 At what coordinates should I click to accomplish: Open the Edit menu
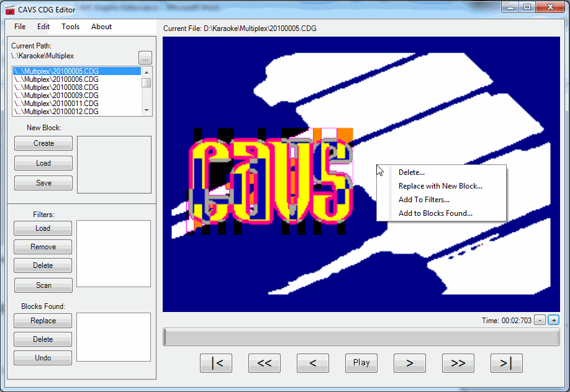43,27
